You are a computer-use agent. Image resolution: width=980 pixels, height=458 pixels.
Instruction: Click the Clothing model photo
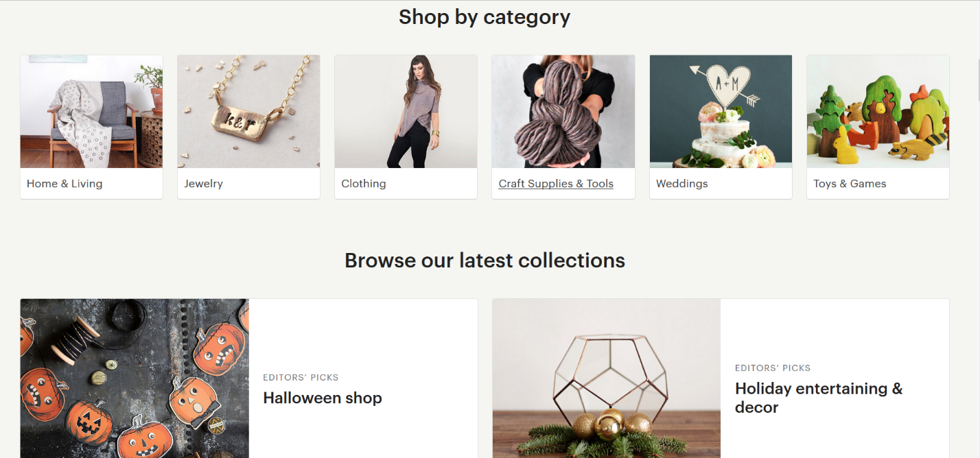[406, 112]
